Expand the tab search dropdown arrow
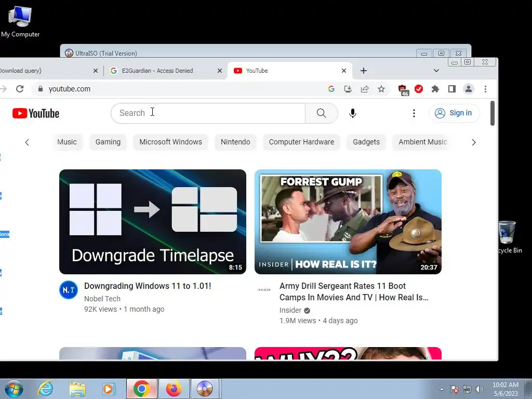The image size is (532, 399). pos(436,71)
